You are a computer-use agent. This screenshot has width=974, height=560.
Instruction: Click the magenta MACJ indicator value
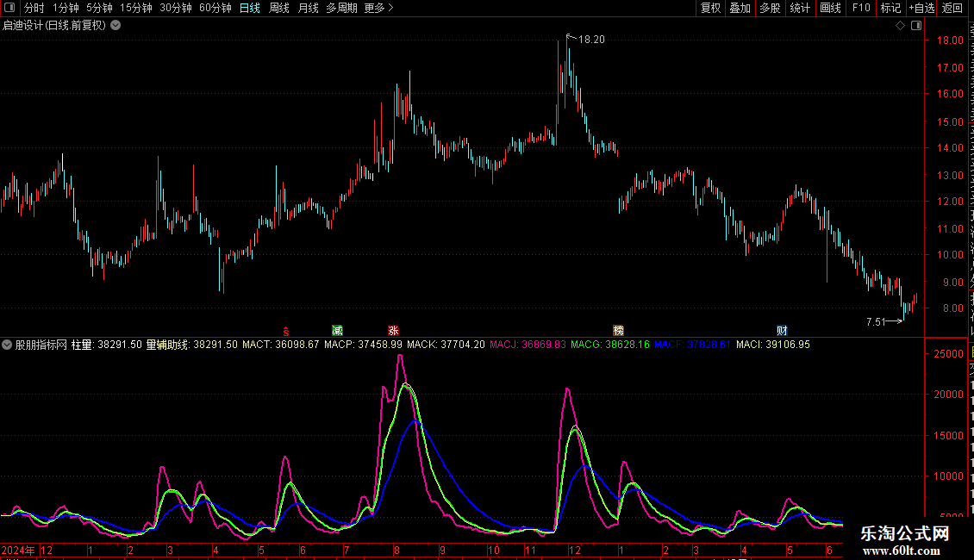[528, 345]
